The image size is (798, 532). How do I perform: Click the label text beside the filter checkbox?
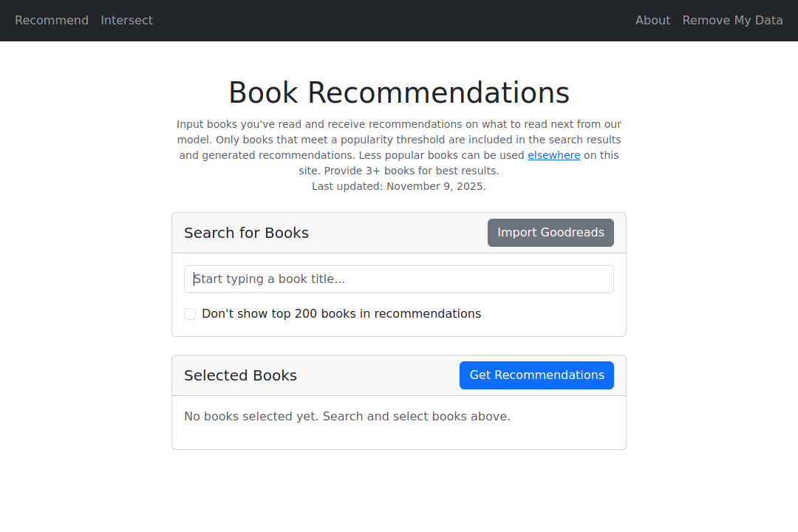coord(341,313)
